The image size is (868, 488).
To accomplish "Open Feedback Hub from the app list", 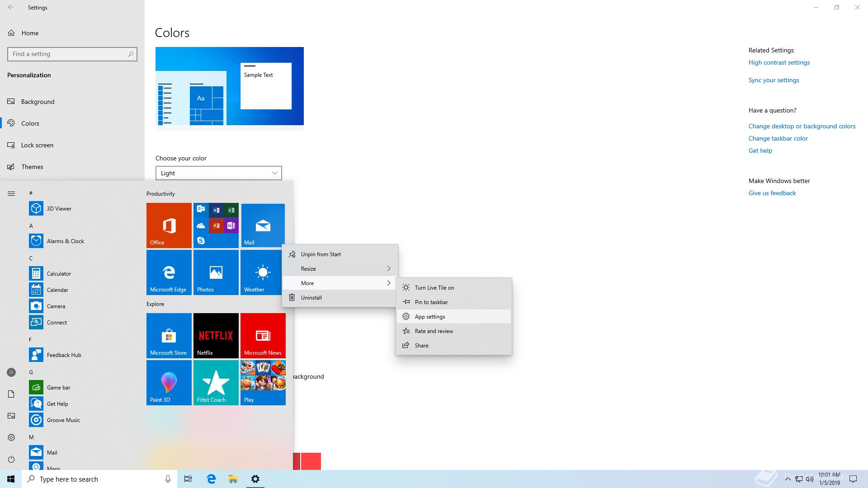I will click(81, 355).
